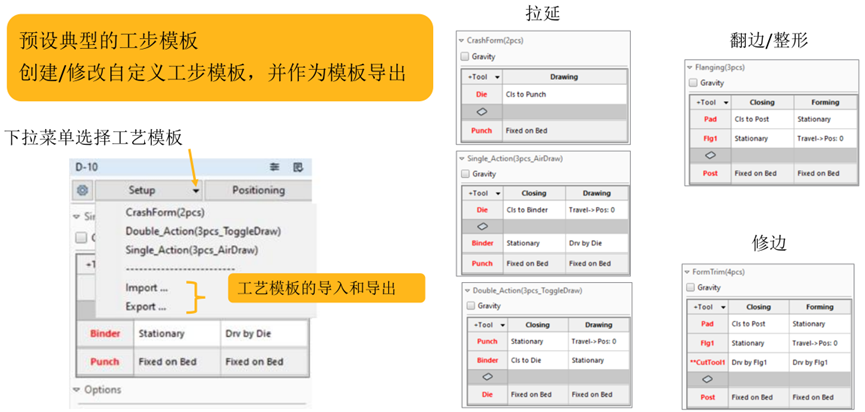Select the blank sheet icon in Double_Action table
Viewport: 865px width, 412px height.
tap(487, 377)
